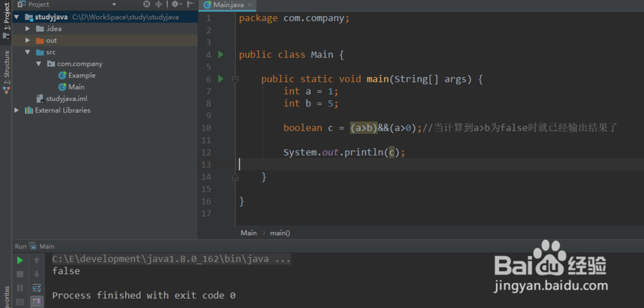Toggle Use Soft Wraps in console
Screen dimensions: 644x308
click(x=37, y=288)
